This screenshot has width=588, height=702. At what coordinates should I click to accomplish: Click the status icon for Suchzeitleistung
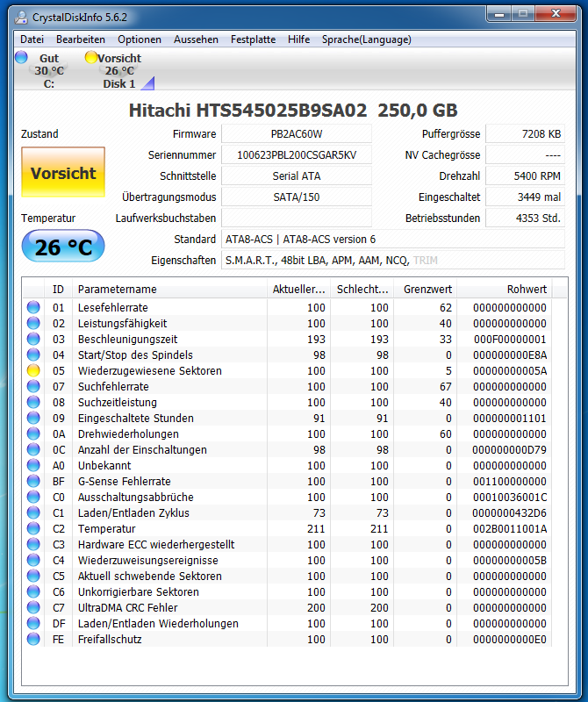click(33, 402)
